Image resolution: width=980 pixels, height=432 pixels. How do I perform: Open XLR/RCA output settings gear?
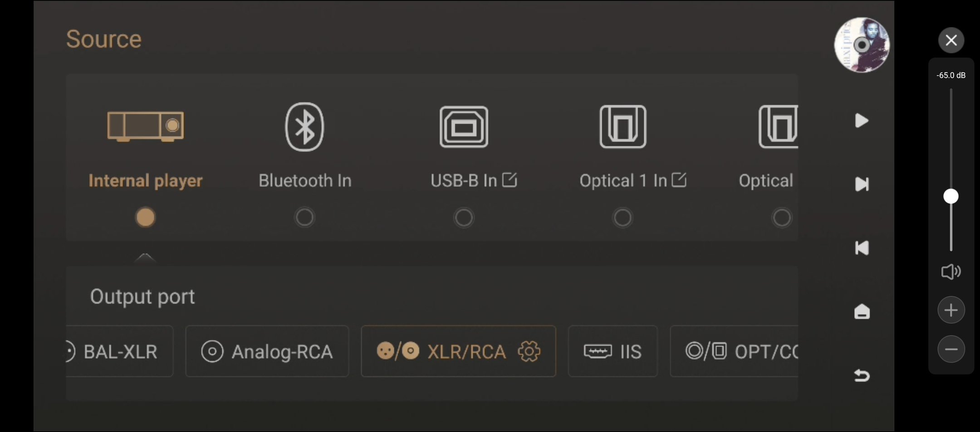[529, 351]
